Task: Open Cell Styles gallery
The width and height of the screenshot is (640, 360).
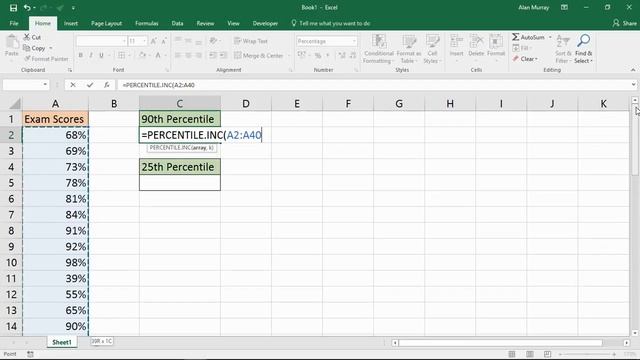Action: [x=432, y=49]
